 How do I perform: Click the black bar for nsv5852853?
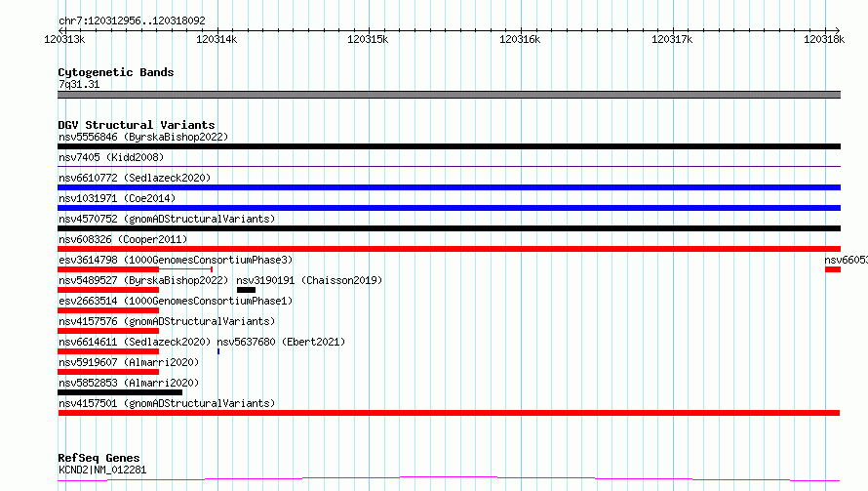(x=120, y=392)
